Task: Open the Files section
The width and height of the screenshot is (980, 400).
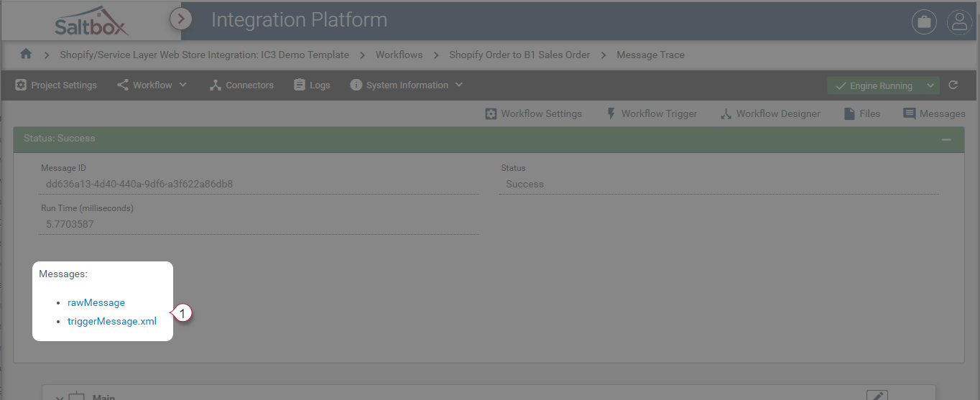Action: coord(861,113)
